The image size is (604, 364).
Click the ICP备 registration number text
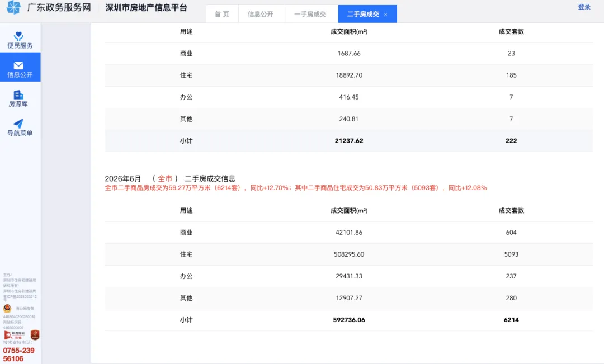[20, 297]
